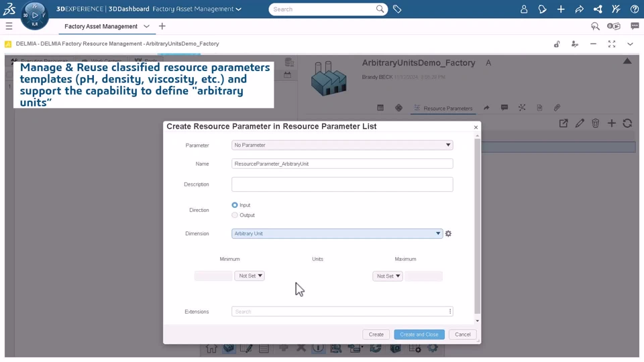Viewport: 644px width, 362px height.
Task: Open the Parameter dropdown
Action: [x=342, y=145]
